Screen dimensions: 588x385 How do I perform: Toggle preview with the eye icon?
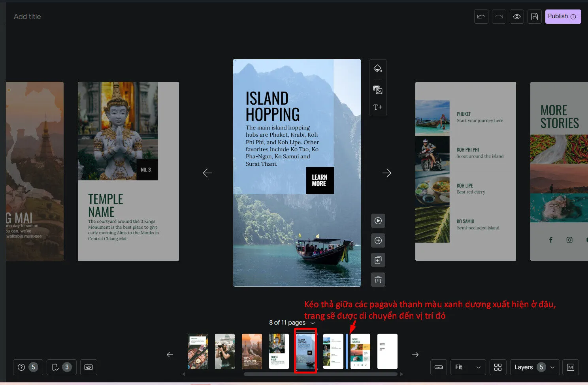[x=516, y=17]
